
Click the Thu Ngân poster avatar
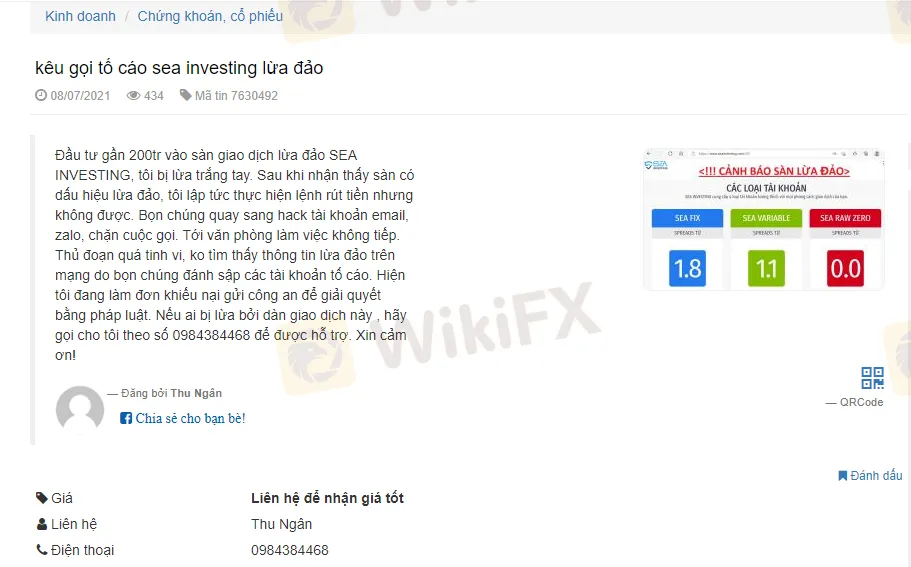coord(80,409)
